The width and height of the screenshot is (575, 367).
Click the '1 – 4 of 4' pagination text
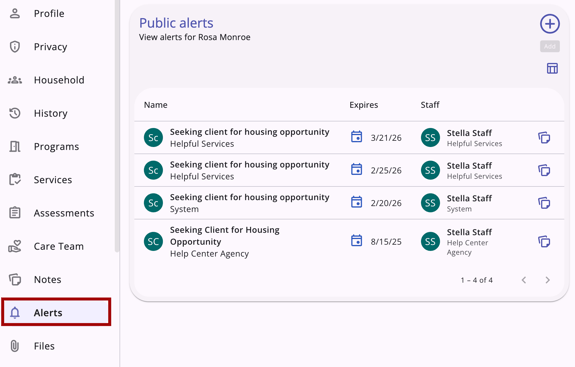coord(477,280)
